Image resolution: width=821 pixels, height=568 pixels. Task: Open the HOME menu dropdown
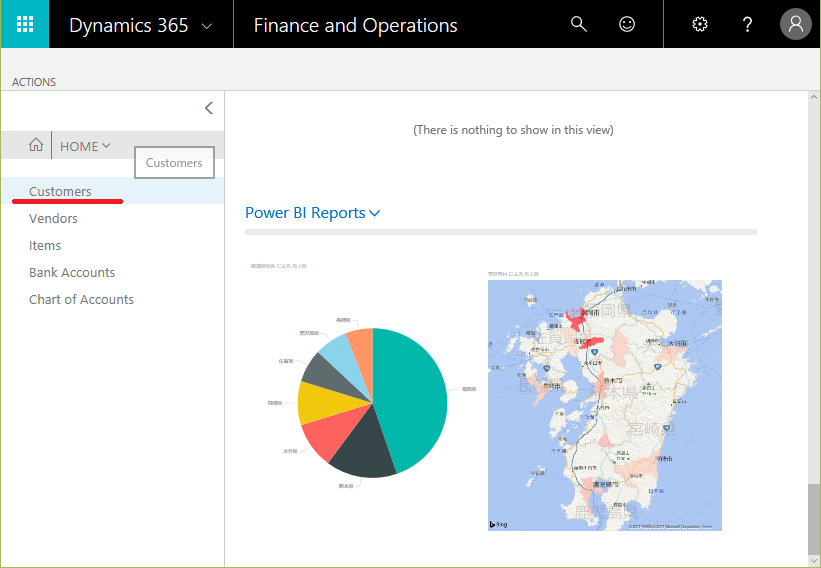pos(85,146)
